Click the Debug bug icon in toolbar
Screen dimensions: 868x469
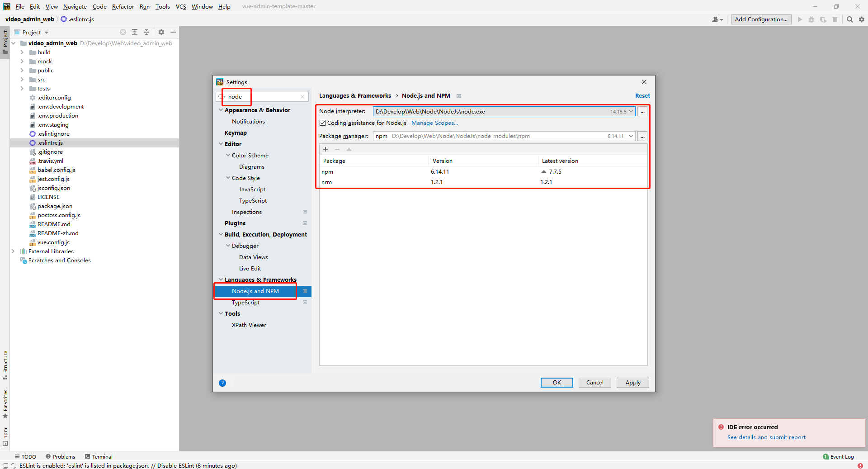811,19
